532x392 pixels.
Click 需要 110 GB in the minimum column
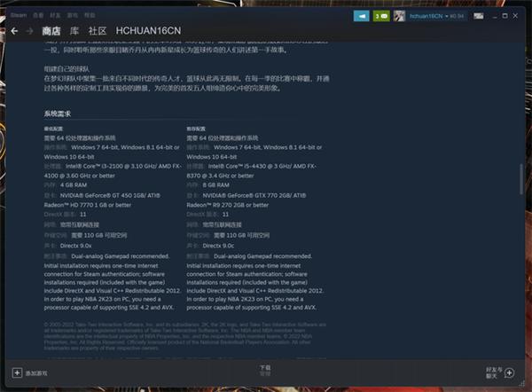pyautogui.click(x=99, y=235)
